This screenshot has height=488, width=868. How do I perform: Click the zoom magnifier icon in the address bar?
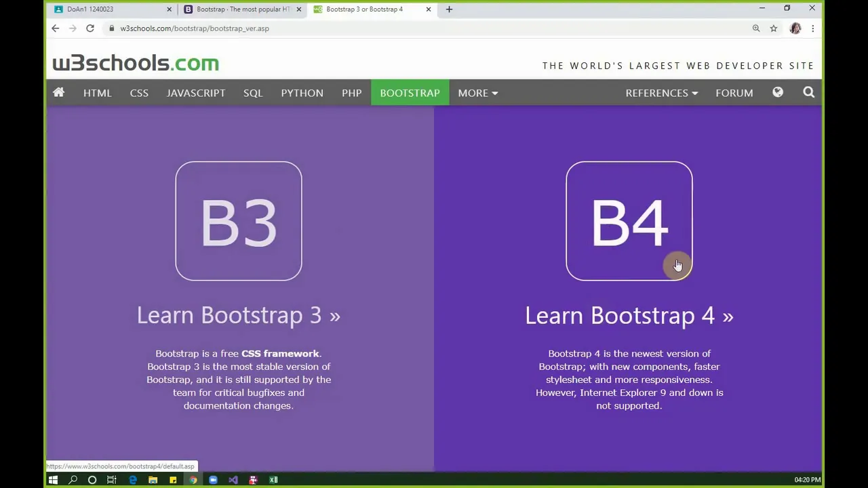[755, 28]
